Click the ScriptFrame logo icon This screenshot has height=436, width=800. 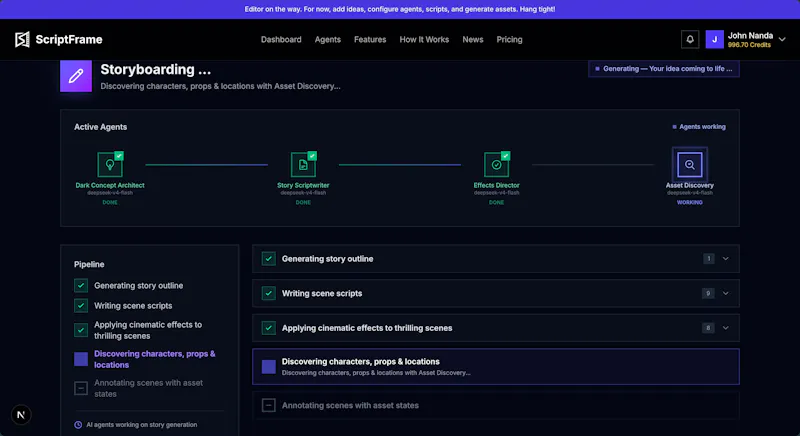(22, 39)
